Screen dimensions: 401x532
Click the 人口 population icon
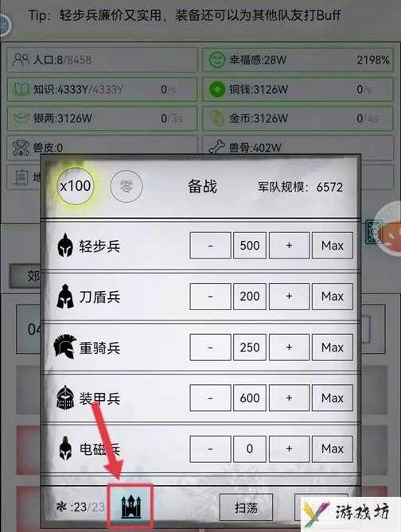pyautogui.click(x=21, y=60)
